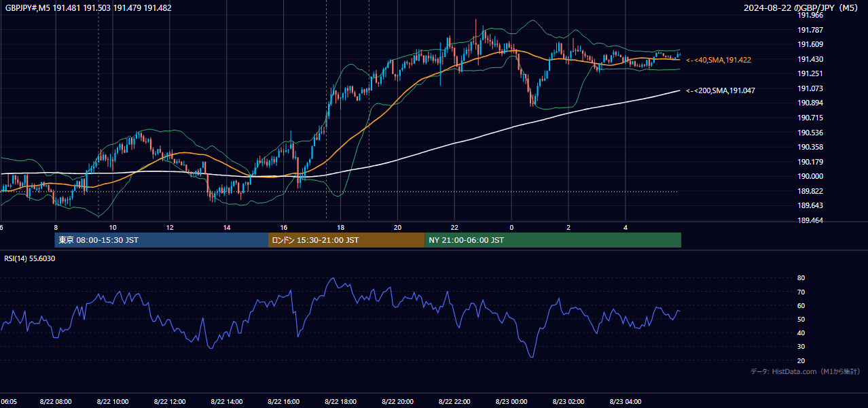Click price level 190.894 on the axis
The image size is (868, 408).
810,103
